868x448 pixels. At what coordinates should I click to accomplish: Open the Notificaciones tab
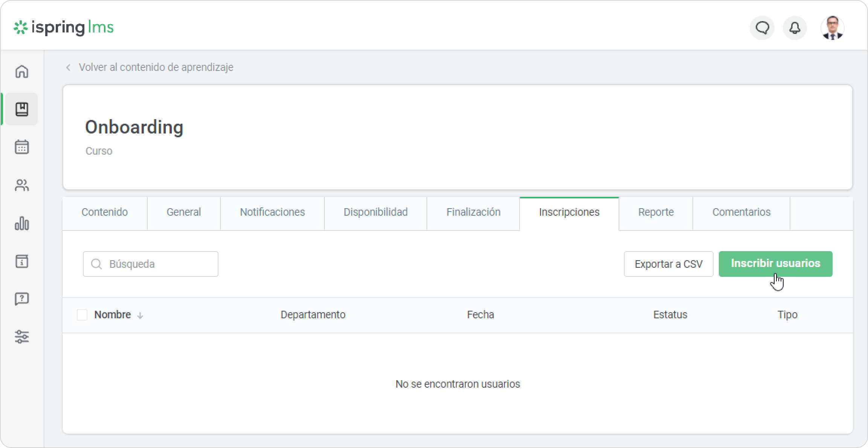[272, 212]
